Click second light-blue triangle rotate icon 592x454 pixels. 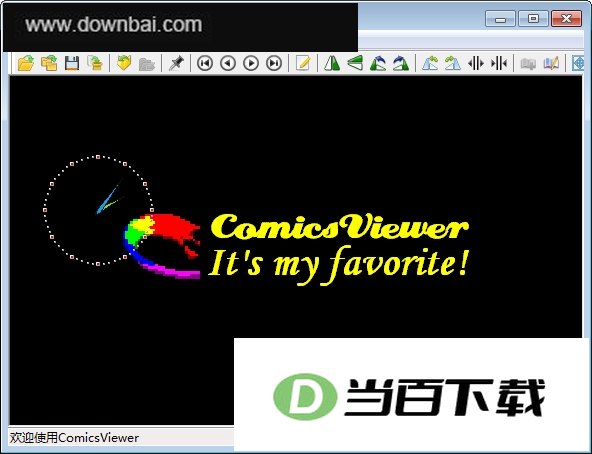point(453,63)
